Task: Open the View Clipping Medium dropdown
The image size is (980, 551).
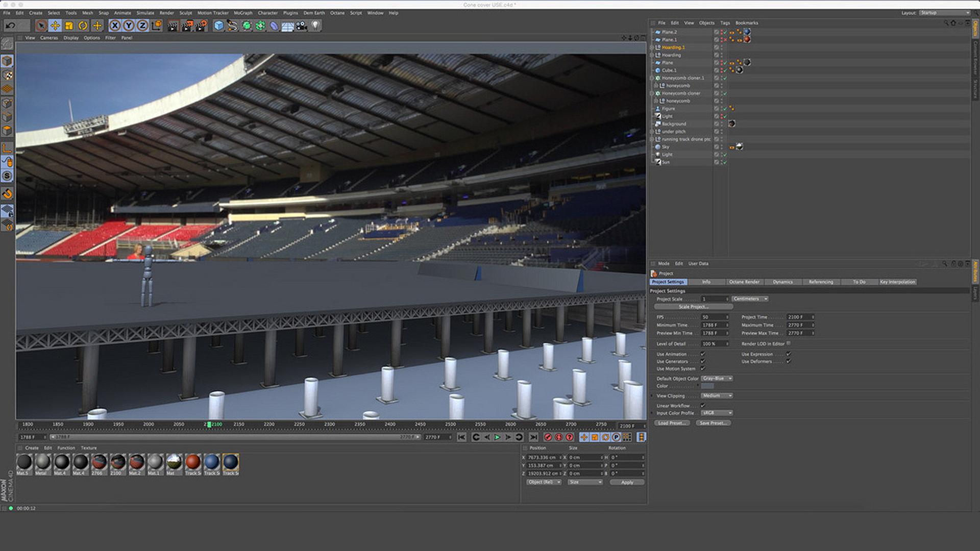Action: pyautogui.click(x=717, y=396)
